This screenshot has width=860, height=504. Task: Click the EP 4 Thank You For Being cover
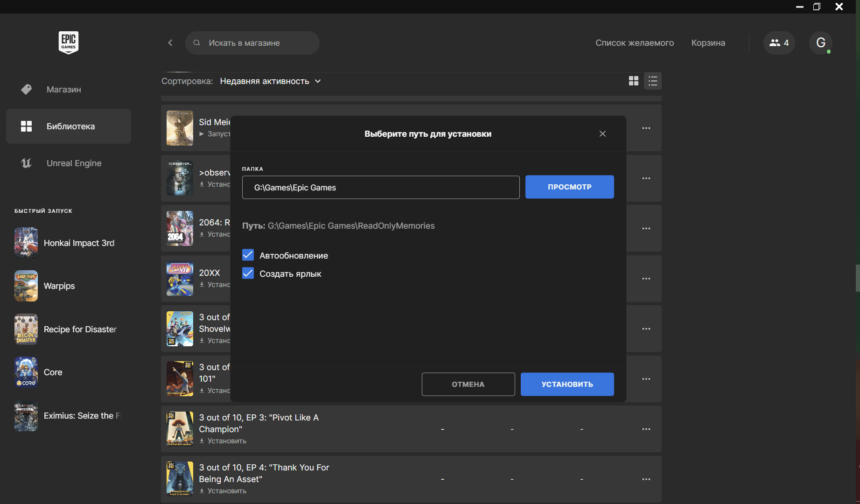pyautogui.click(x=180, y=479)
